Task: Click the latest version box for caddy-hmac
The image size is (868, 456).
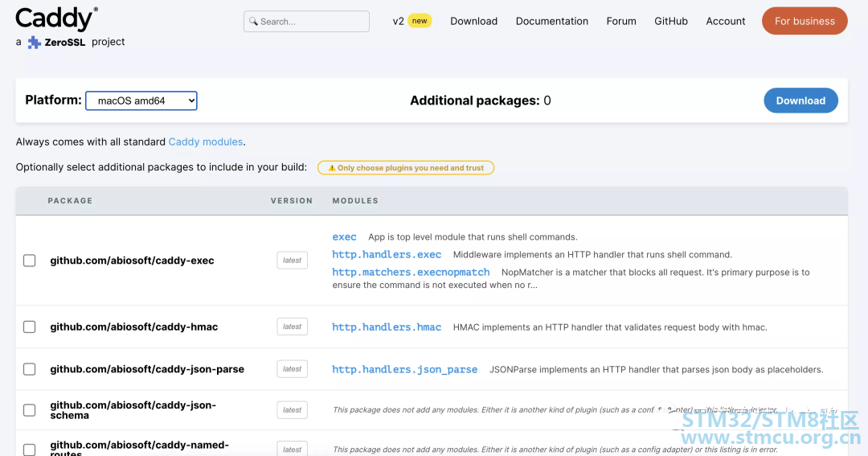Action: click(293, 327)
